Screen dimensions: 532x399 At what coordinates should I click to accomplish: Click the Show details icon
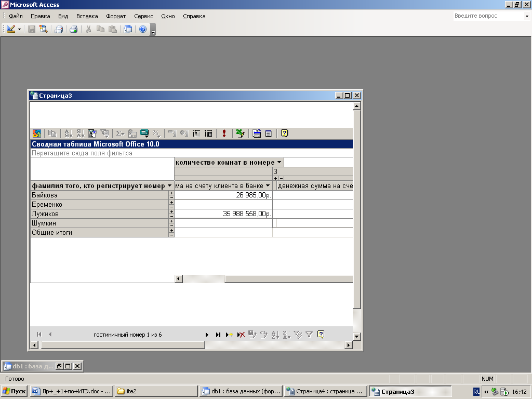tap(208, 134)
